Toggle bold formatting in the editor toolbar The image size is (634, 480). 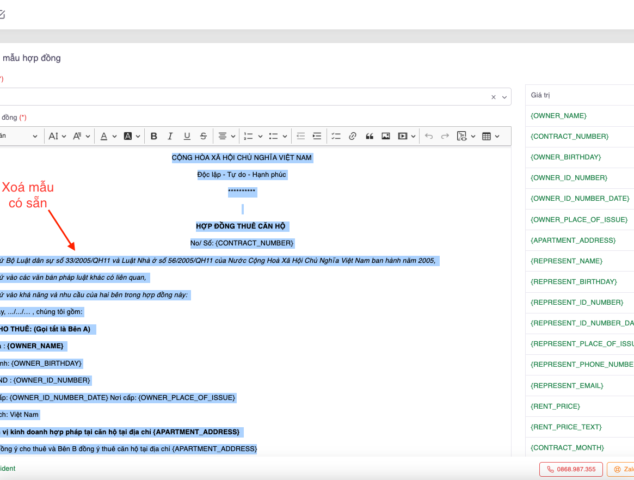point(154,136)
